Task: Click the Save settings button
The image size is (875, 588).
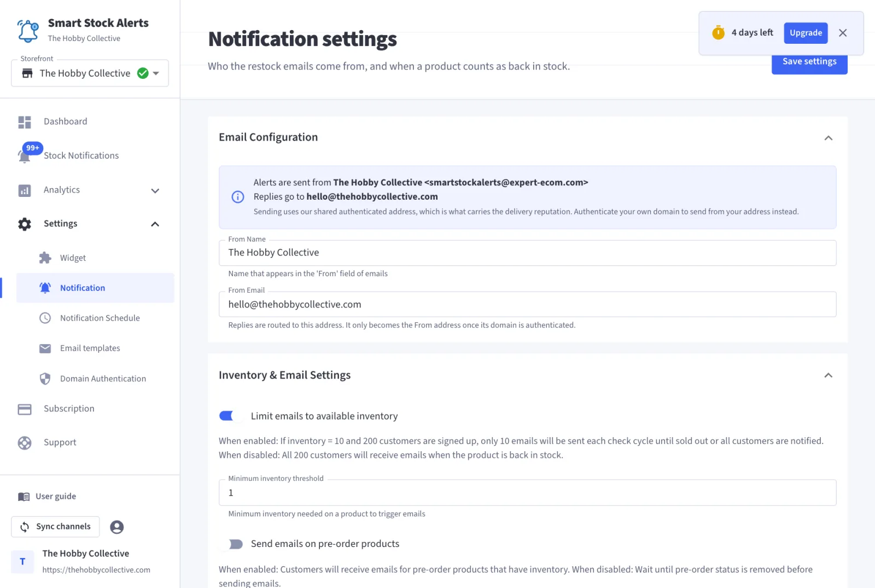Action: (x=809, y=62)
